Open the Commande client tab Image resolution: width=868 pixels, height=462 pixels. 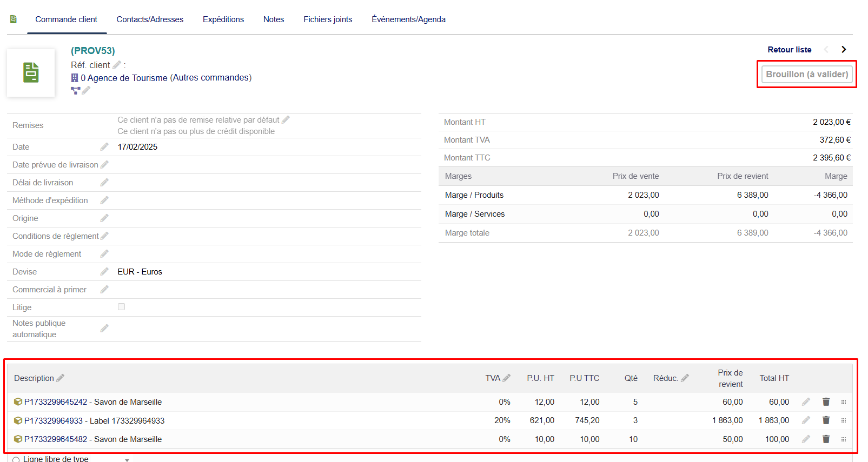(67, 19)
